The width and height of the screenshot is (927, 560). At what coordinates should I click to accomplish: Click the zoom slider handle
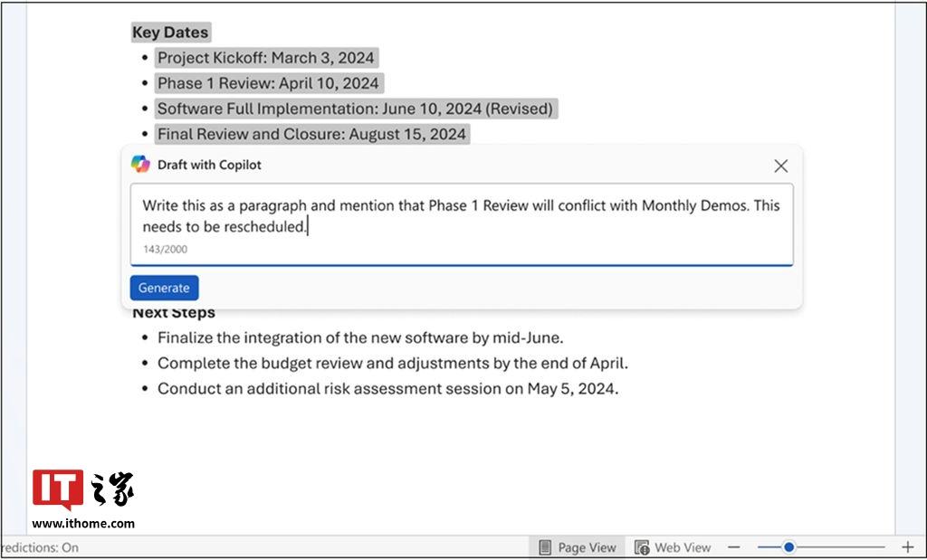[788, 547]
